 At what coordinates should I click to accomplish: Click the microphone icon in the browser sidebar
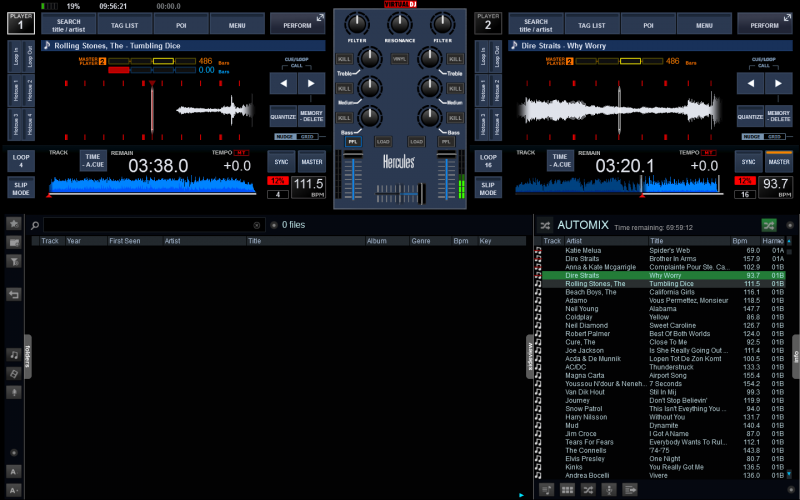click(14, 392)
